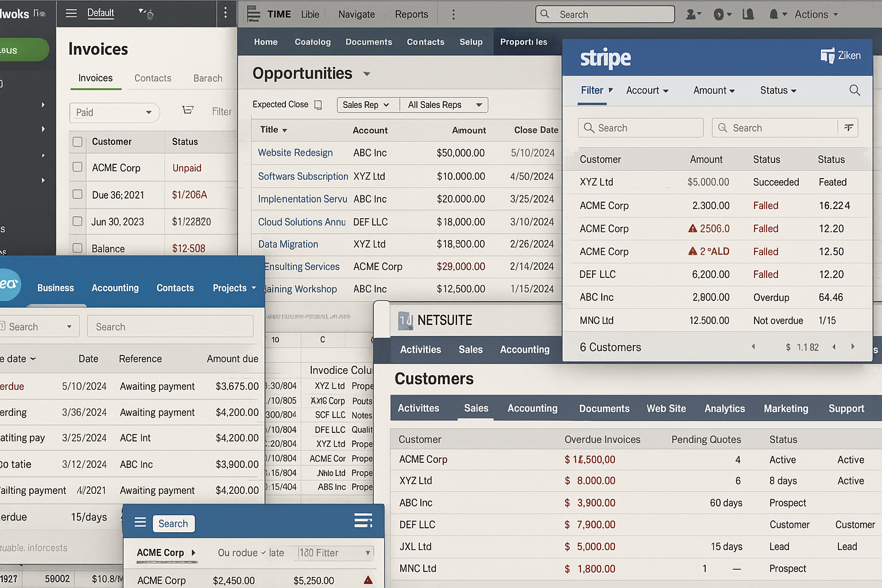Click the calendar icon next to Expected Close
882x588 pixels.
click(318, 105)
